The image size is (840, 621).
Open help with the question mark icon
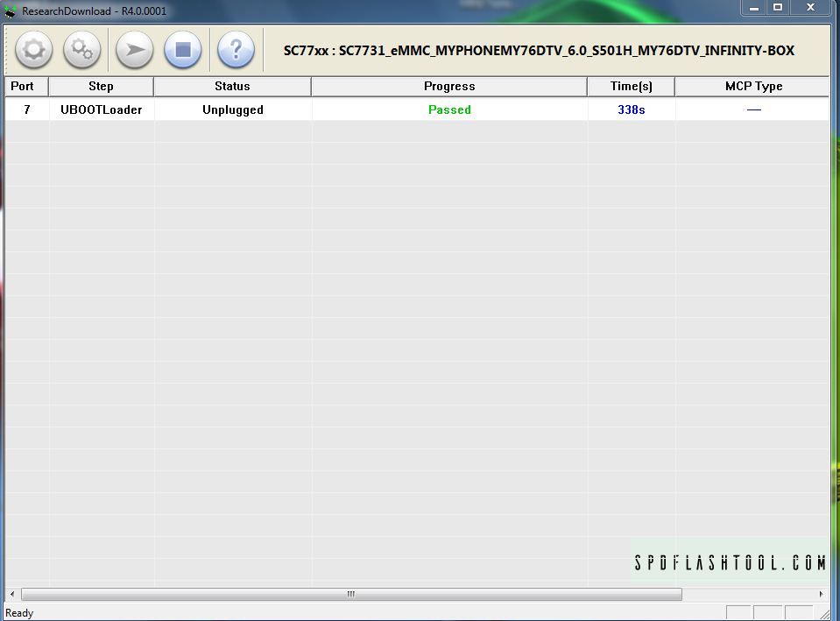click(236, 50)
